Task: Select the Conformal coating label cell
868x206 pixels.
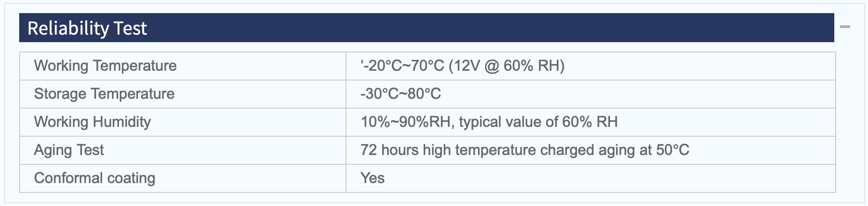Action: click(183, 178)
